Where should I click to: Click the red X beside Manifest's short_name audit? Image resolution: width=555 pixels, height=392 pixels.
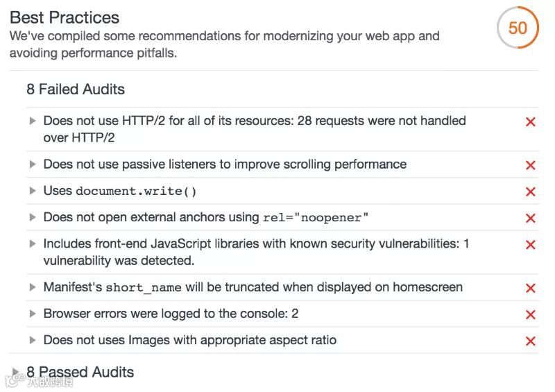click(x=531, y=288)
